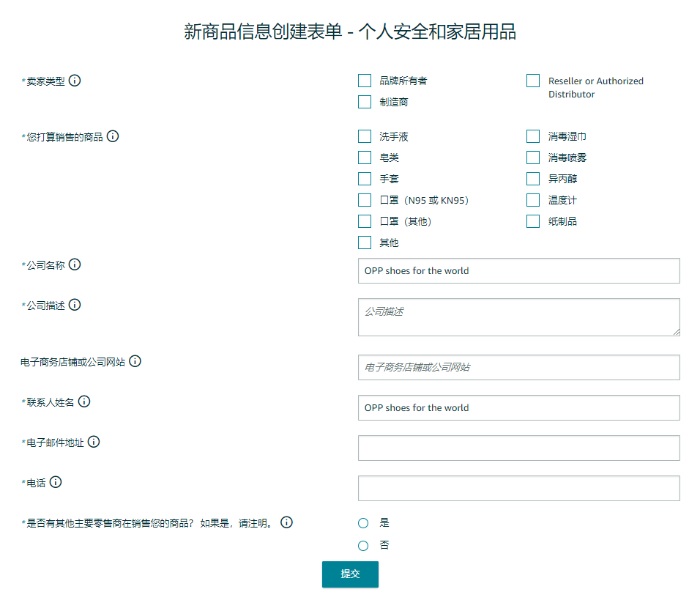Click the 提交 submit button

349,574
